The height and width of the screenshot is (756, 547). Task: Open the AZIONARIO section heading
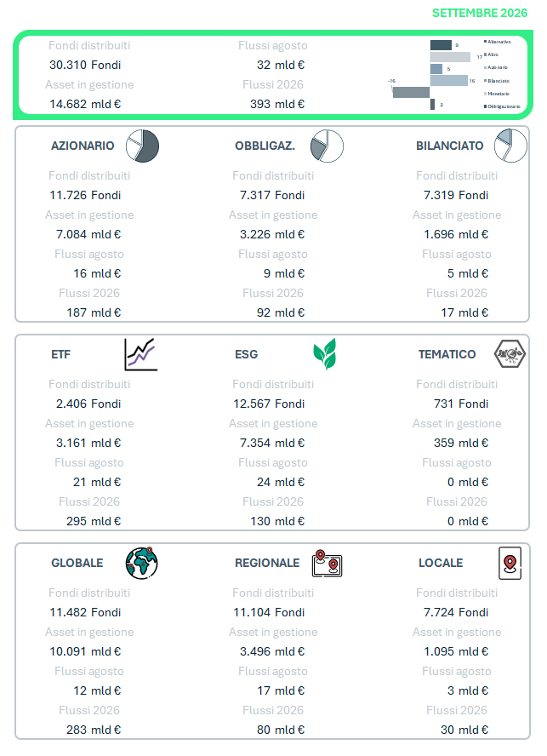(x=83, y=146)
